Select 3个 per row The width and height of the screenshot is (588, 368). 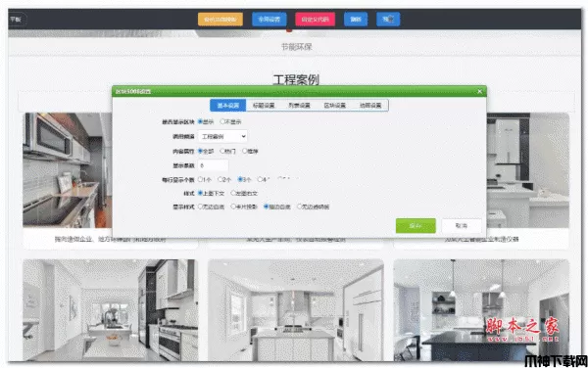(240, 179)
